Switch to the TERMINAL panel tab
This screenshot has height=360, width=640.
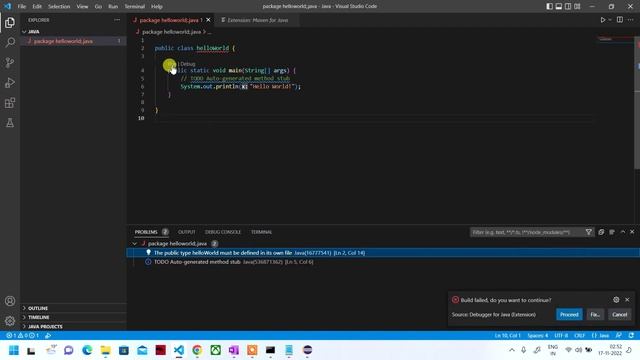(261, 232)
